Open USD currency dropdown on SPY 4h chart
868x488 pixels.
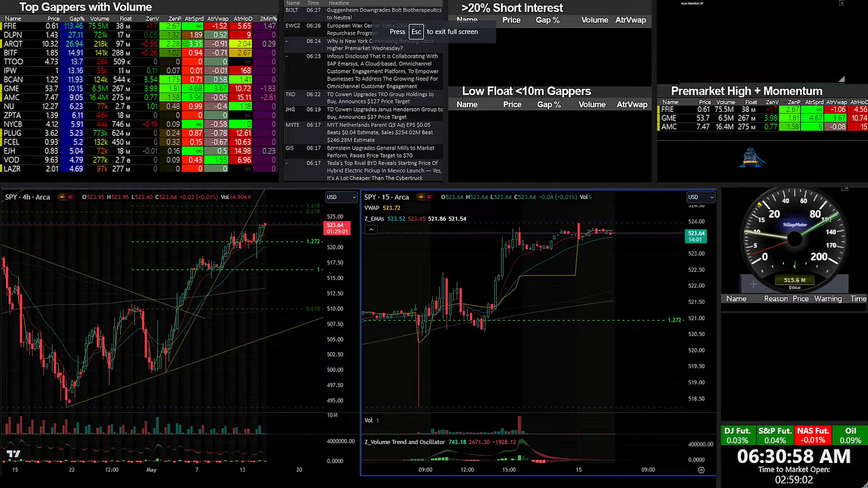[341, 197]
